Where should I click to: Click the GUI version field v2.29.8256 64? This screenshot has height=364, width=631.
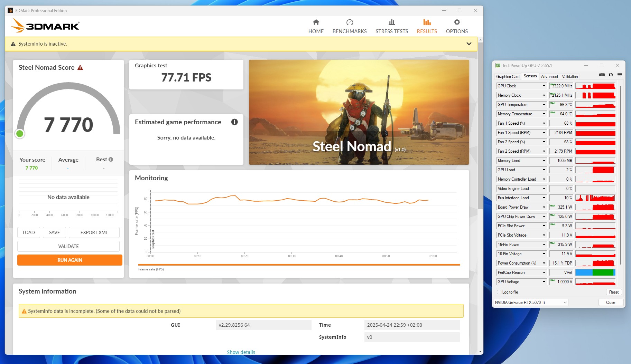(x=264, y=325)
